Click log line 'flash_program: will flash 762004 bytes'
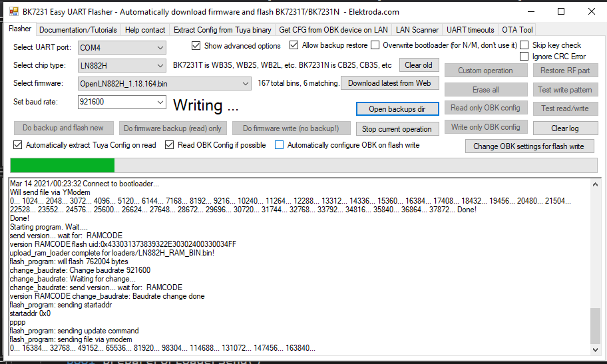Viewport: 607px width, 364px height. point(69,262)
